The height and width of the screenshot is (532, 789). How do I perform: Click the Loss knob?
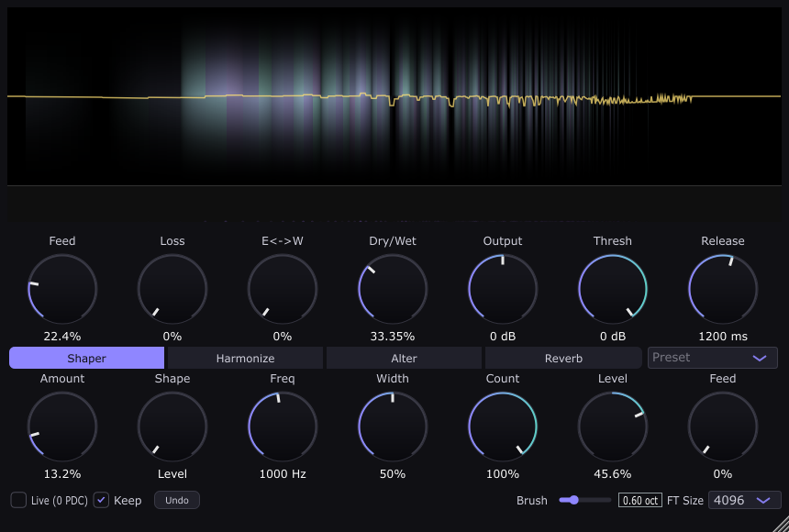coord(172,289)
